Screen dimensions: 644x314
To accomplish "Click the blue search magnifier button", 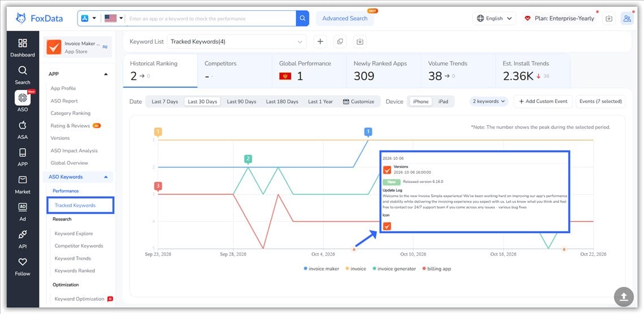I will (x=302, y=18).
